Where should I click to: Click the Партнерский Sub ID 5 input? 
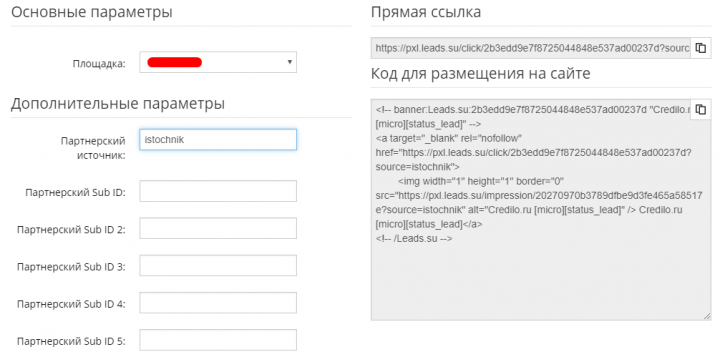pyautogui.click(x=218, y=340)
